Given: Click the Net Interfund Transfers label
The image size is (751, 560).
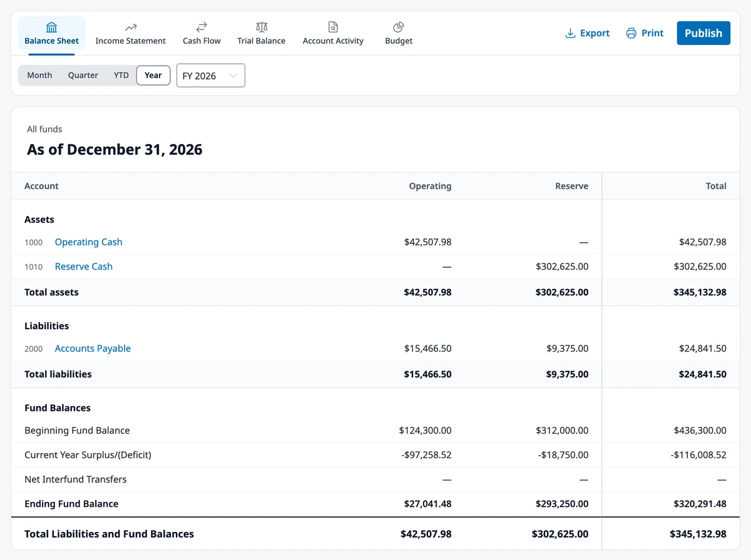Looking at the screenshot, I should (x=76, y=479).
